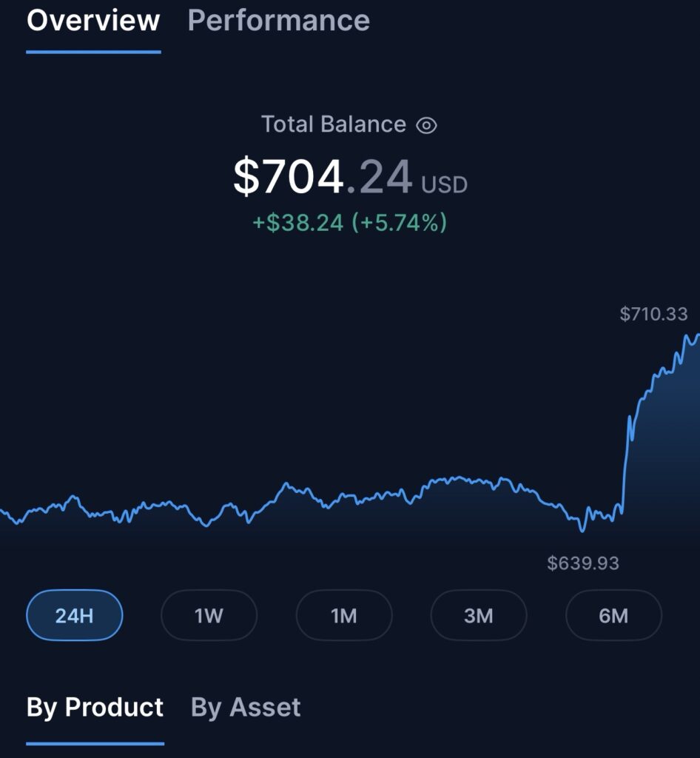View holdings By Product
Screen dimensions: 700x758
tap(95, 708)
